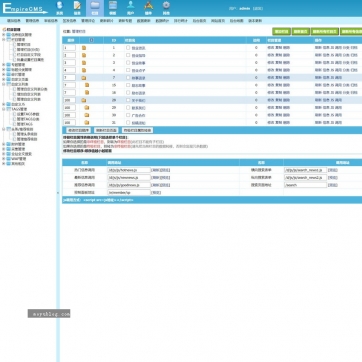Collapse the 自定义列表 tree node
Image resolution: width=362 pixels, height=362 pixels.
click(4, 84)
